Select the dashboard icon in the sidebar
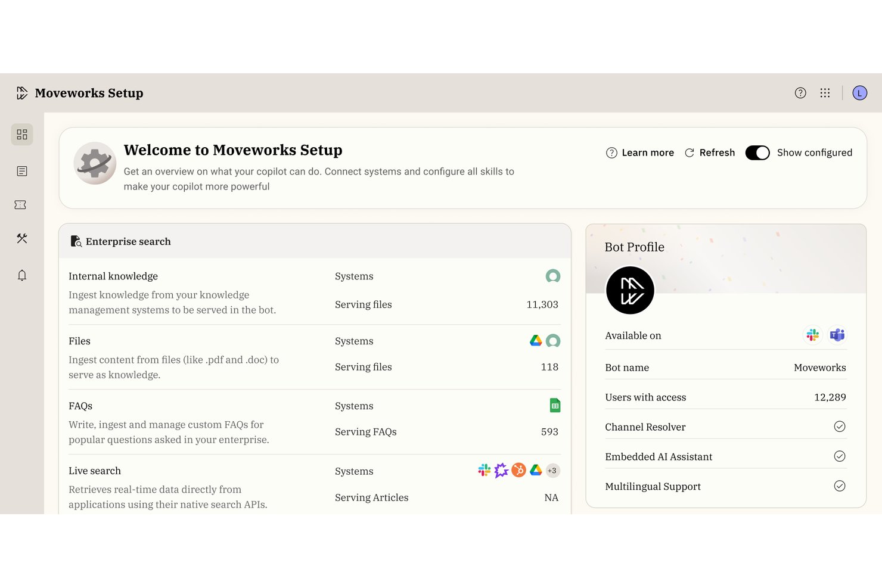This screenshot has height=588, width=882. (x=22, y=135)
